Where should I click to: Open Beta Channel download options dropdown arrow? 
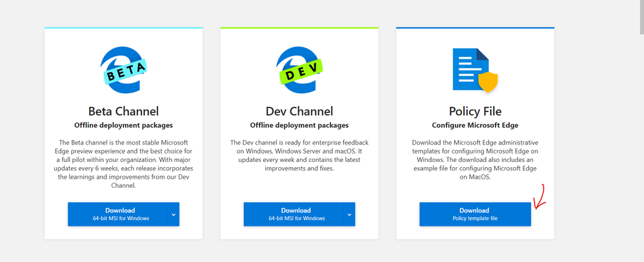174,214
